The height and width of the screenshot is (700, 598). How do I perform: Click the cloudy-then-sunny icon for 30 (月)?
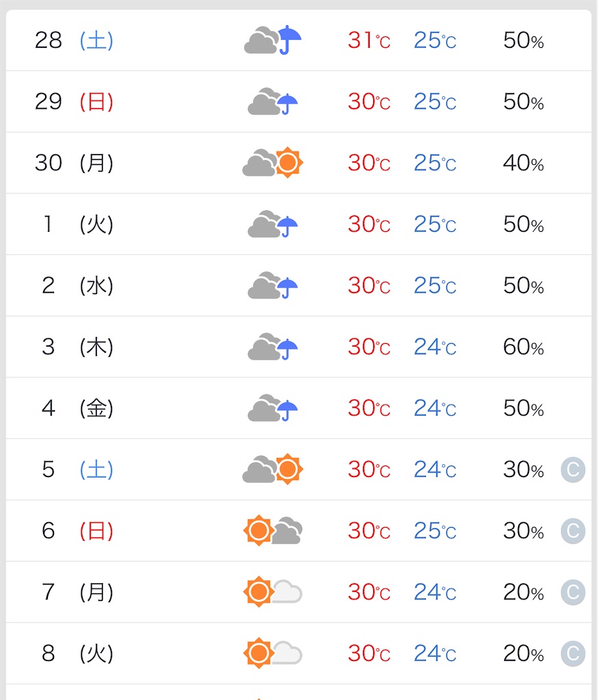tap(273, 163)
